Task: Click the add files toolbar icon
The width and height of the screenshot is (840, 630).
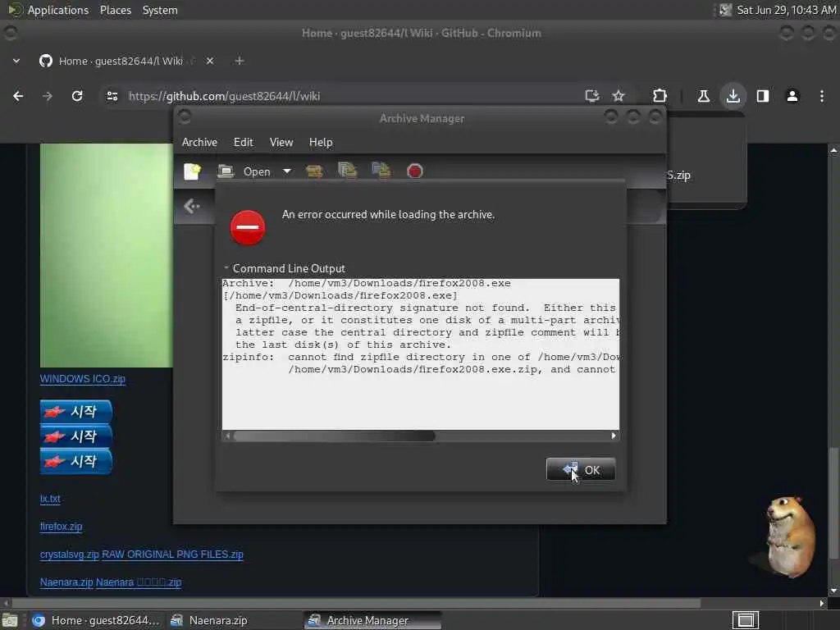Action: click(347, 171)
